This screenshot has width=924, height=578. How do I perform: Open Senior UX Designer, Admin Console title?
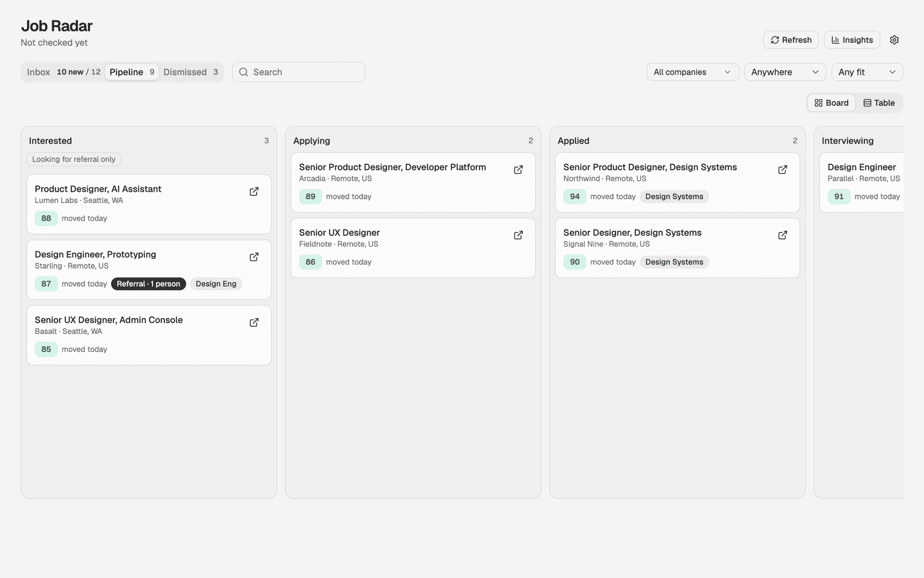(x=109, y=320)
